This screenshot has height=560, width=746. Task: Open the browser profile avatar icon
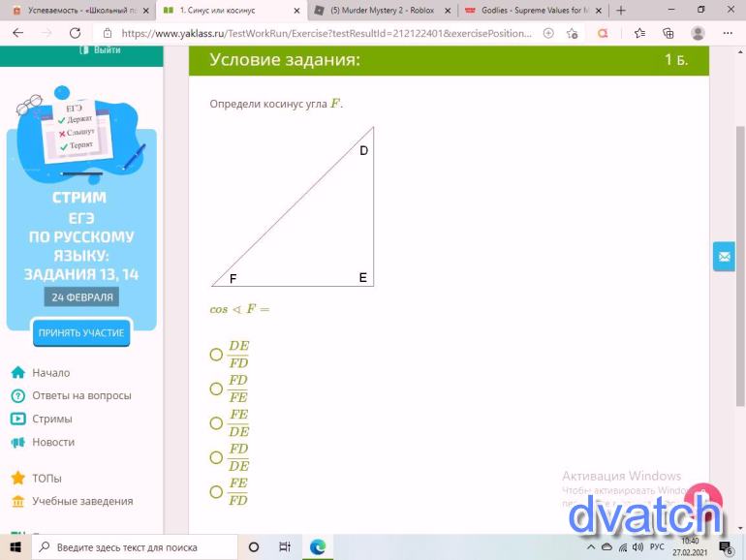698,32
